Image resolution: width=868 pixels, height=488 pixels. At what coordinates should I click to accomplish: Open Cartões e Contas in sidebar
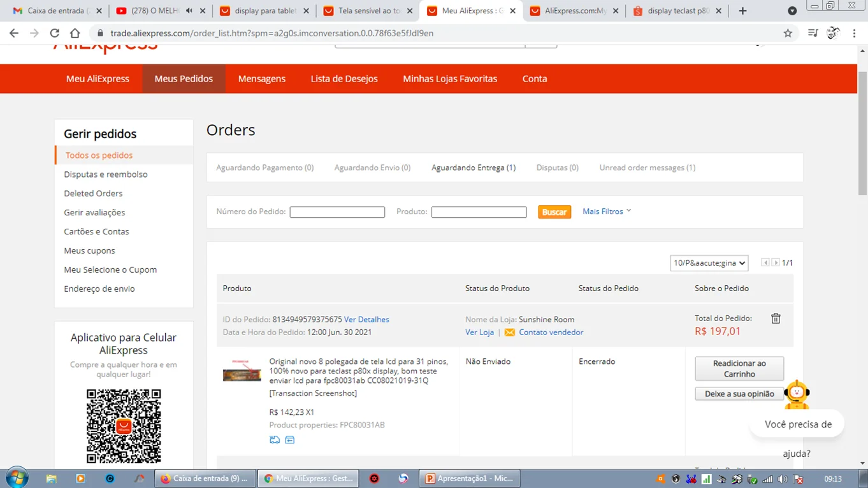click(96, 232)
